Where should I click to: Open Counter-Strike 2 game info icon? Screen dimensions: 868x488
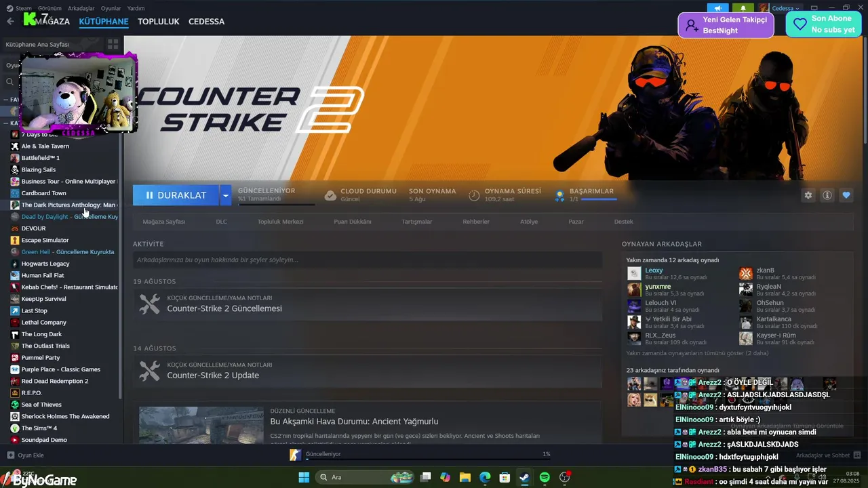tap(827, 195)
